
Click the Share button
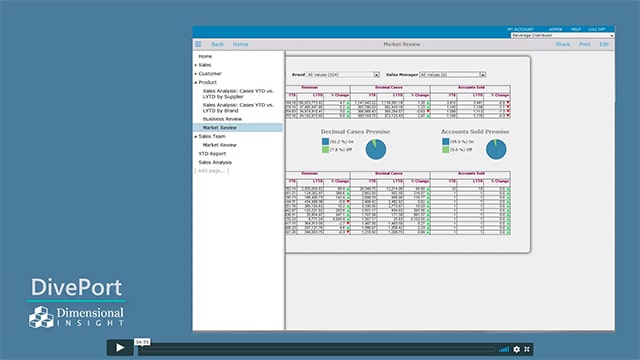point(562,44)
